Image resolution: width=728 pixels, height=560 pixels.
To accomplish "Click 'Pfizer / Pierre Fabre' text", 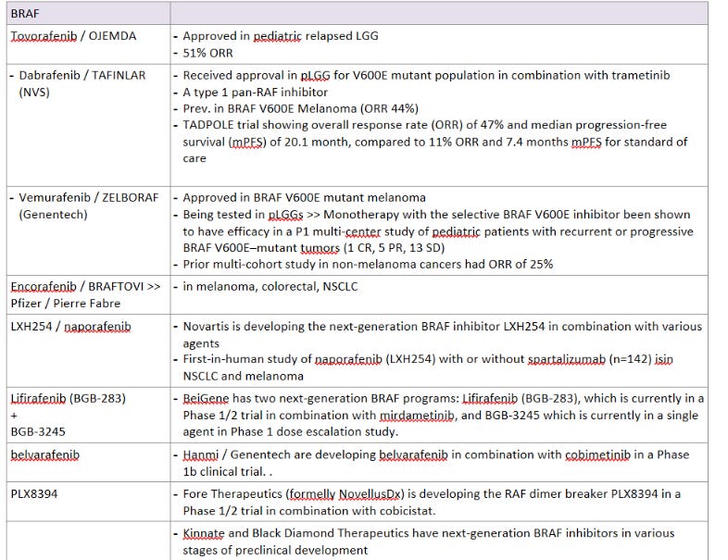I will tap(66, 304).
